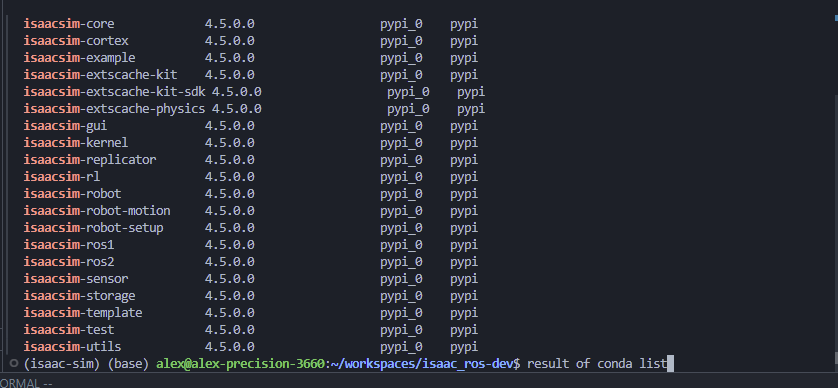Click pypi_0 build on the isaacsim-test row
838x388 pixels.
click(x=401, y=330)
